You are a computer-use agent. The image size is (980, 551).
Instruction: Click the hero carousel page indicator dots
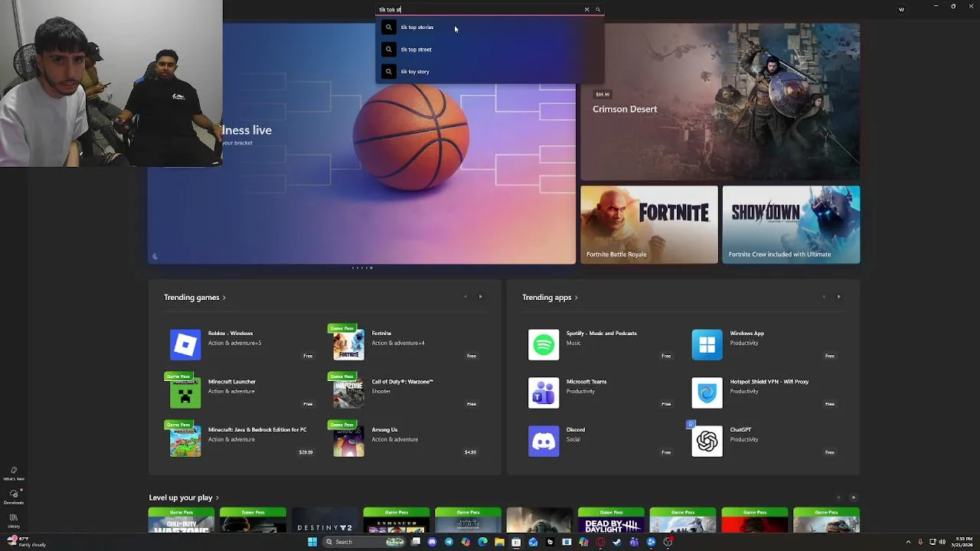(362, 268)
